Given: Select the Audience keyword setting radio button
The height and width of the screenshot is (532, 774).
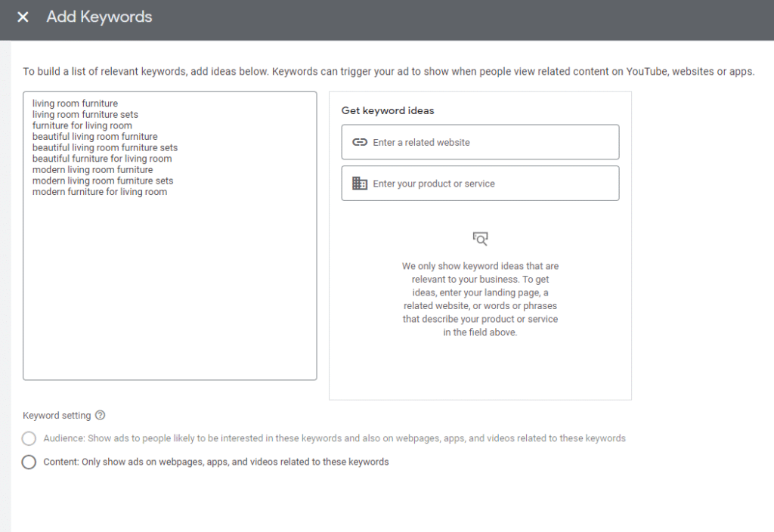Looking at the screenshot, I should (x=29, y=438).
